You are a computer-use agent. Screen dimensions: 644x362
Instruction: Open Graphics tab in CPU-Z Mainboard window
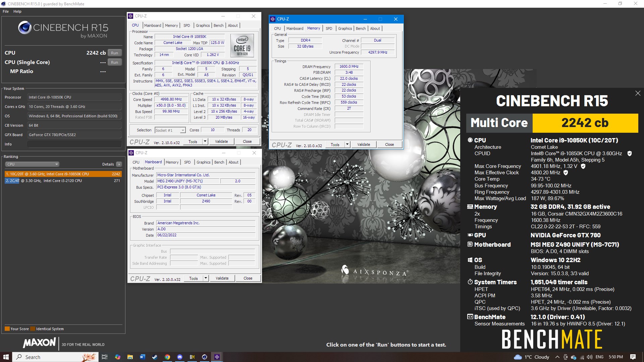tap(204, 162)
